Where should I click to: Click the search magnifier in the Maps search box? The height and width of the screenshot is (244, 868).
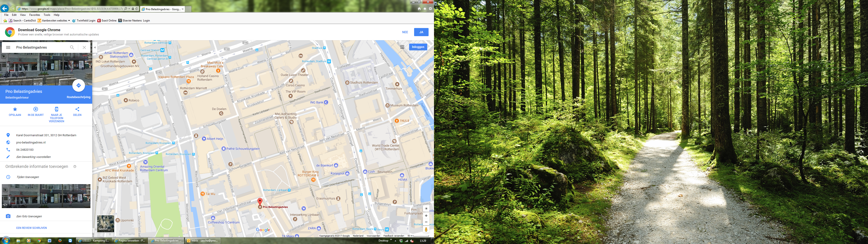coord(72,47)
